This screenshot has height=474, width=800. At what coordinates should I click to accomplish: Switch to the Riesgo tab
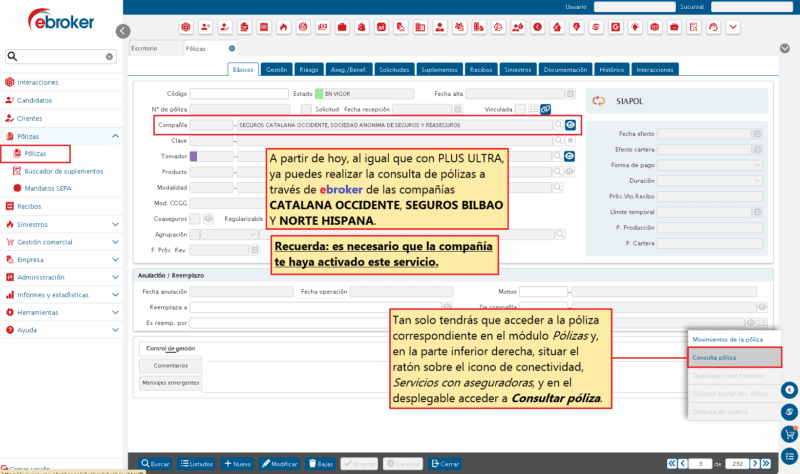309,69
